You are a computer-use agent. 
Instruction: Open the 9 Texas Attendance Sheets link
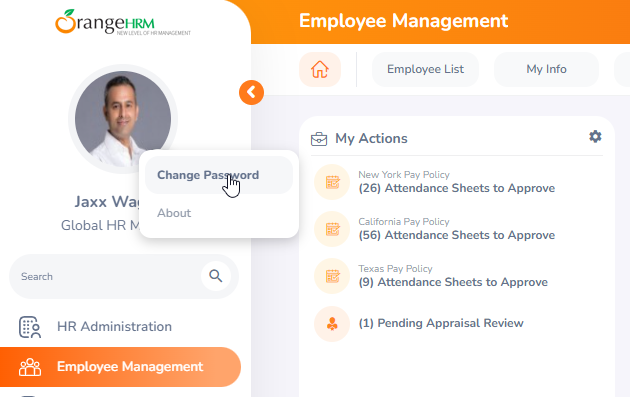tap(453, 282)
